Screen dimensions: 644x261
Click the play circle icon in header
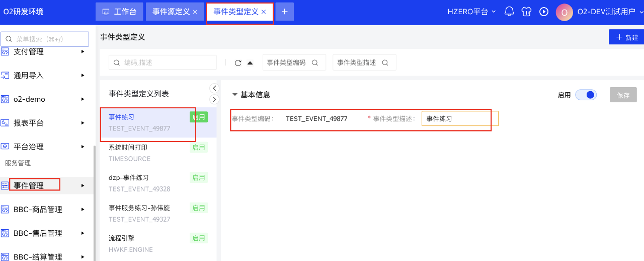tap(543, 12)
